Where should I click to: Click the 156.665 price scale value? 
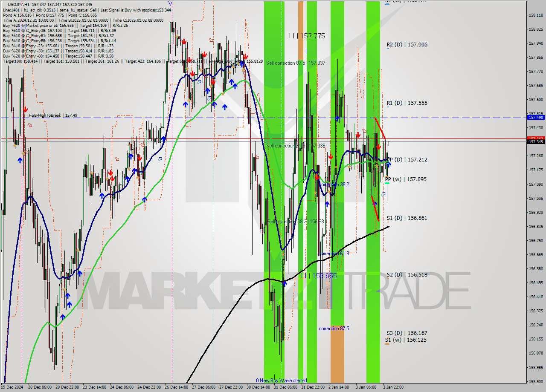tap(535, 255)
